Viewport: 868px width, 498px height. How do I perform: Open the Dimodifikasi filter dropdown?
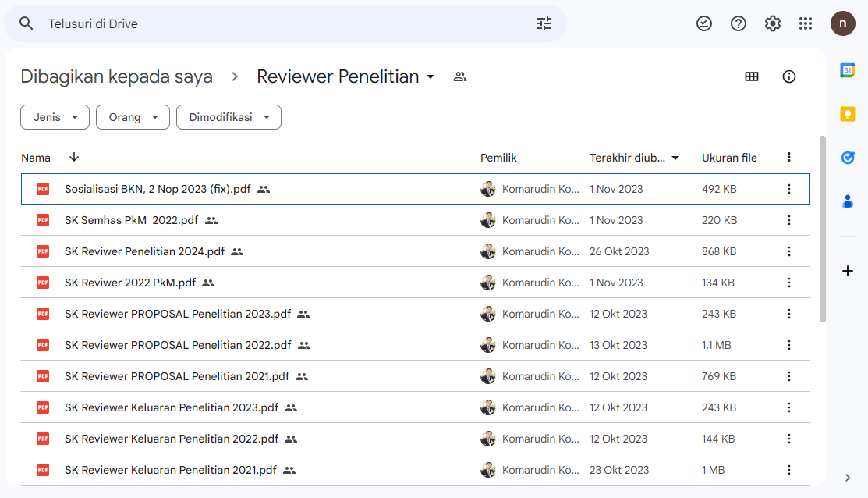(229, 117)
